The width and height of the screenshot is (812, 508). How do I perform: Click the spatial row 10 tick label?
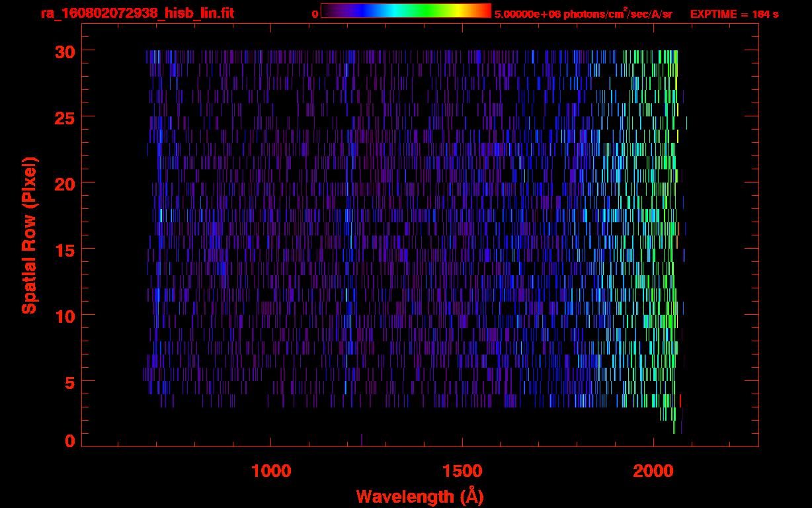pyautogui.click(x=63, y=316)
